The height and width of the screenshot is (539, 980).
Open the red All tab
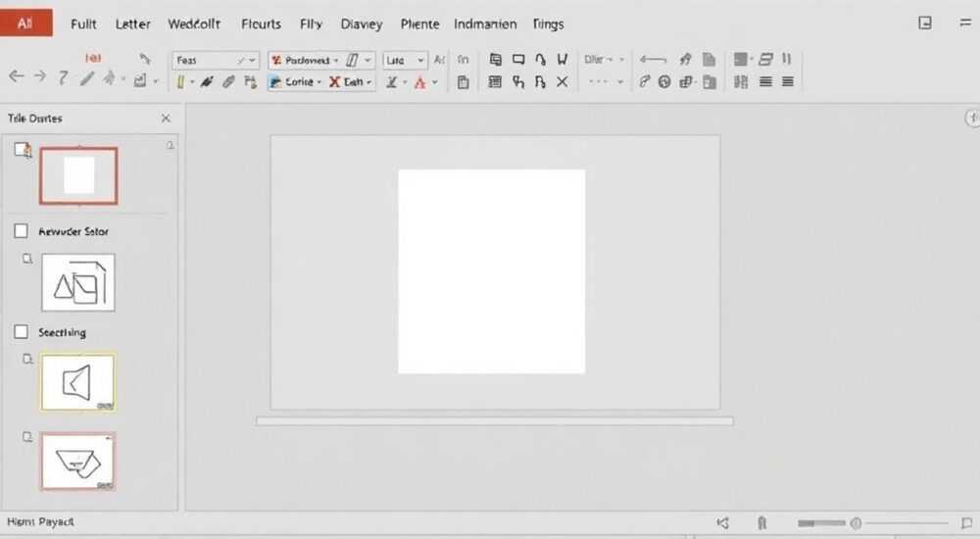[x=26, y=24]
